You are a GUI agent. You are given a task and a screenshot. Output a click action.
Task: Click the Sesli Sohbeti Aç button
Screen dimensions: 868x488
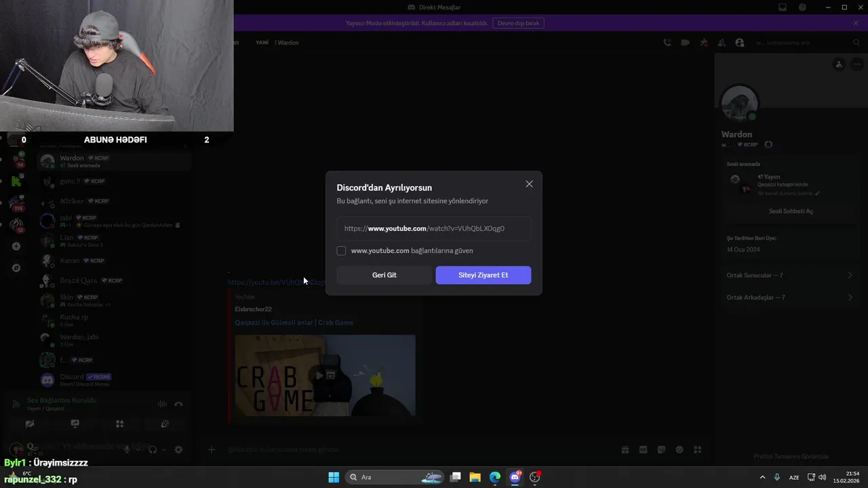pos(791,211)
